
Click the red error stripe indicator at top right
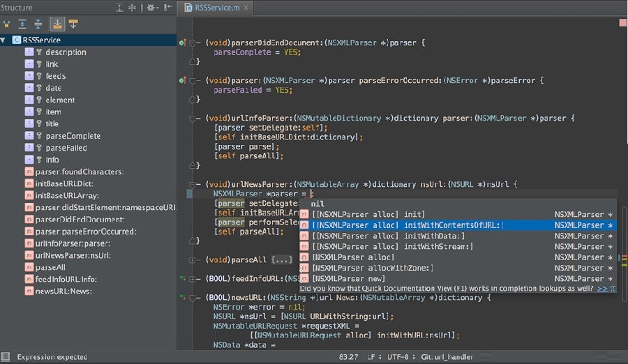click(623, 23)
